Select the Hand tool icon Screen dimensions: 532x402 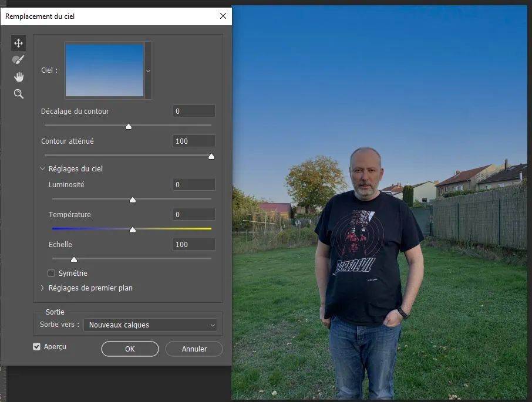click(19, 77)
